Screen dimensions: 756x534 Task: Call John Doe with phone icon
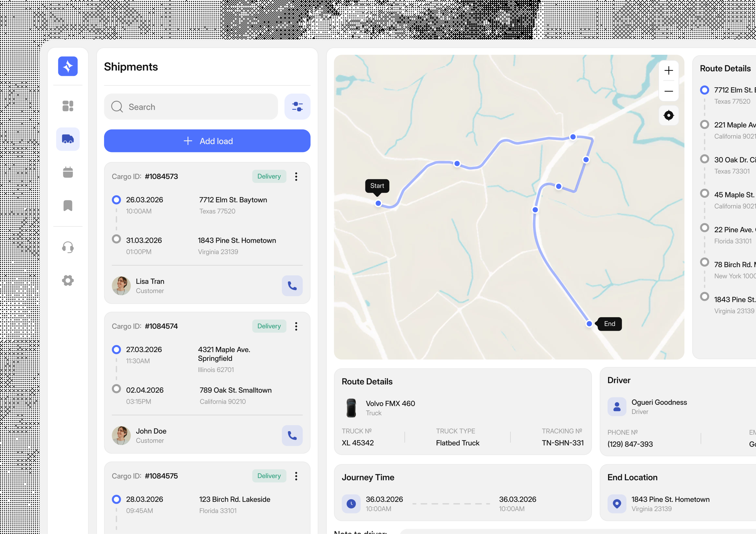point(292,436)
